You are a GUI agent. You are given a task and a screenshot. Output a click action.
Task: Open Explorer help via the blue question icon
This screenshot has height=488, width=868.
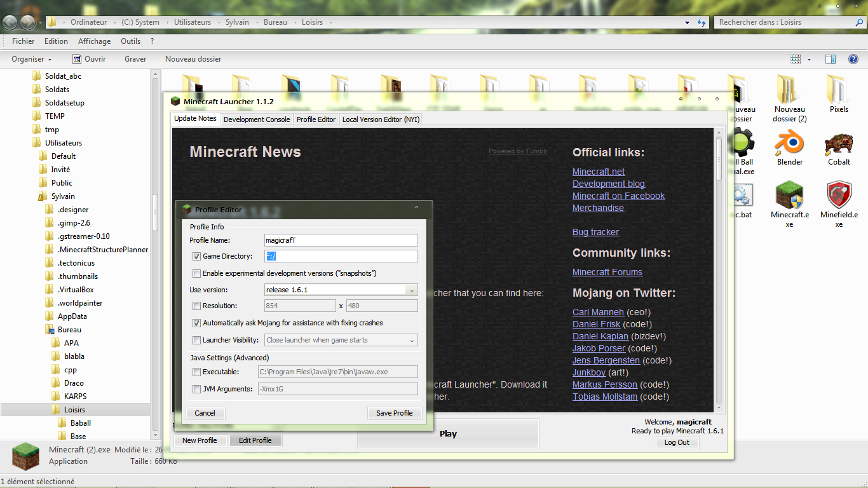pyautogui.click(x=853, y=59)
